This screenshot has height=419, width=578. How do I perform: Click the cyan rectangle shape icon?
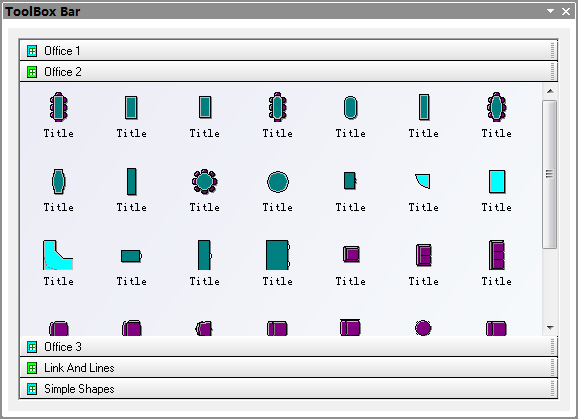coord(497,181)
